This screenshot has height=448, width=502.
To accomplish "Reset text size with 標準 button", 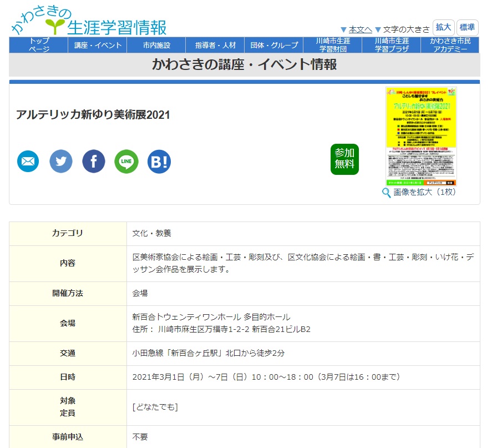I will click(x=467, y=28).
